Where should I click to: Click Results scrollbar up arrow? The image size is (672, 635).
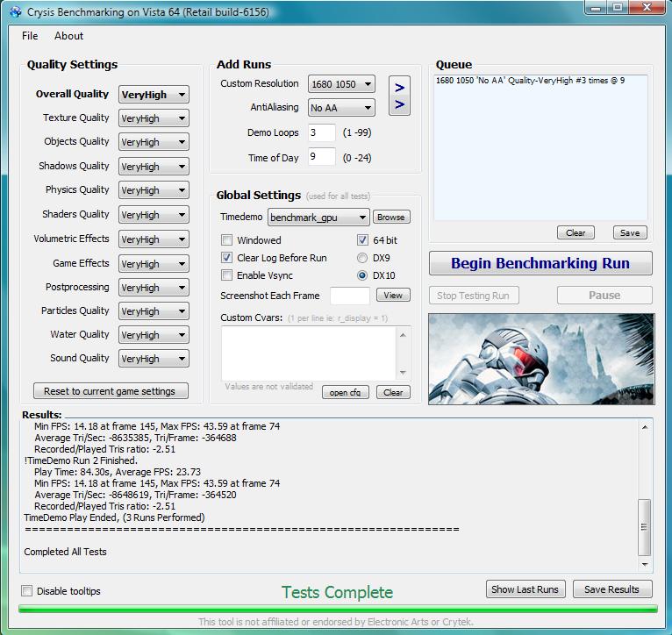tap(645, 427)
